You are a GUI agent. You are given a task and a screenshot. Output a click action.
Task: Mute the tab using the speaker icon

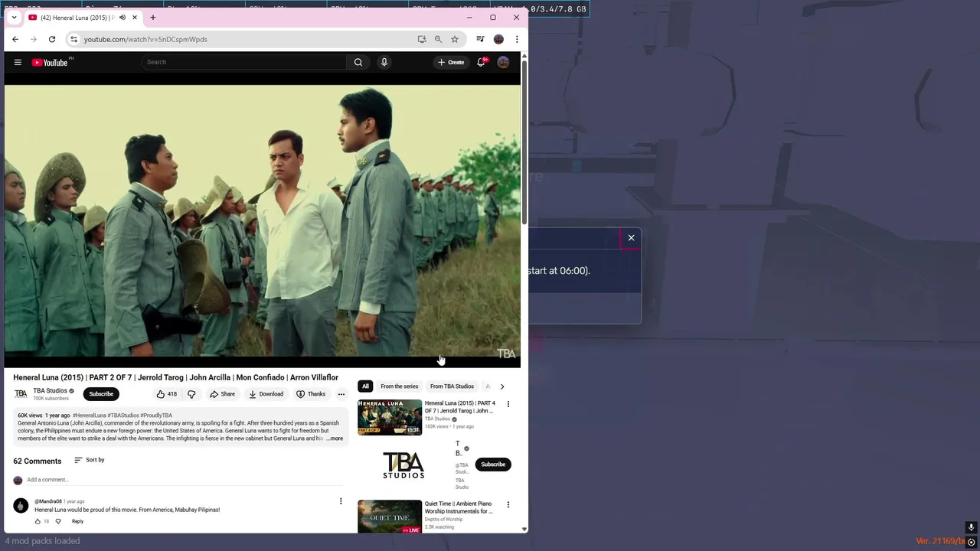(122, 18)
